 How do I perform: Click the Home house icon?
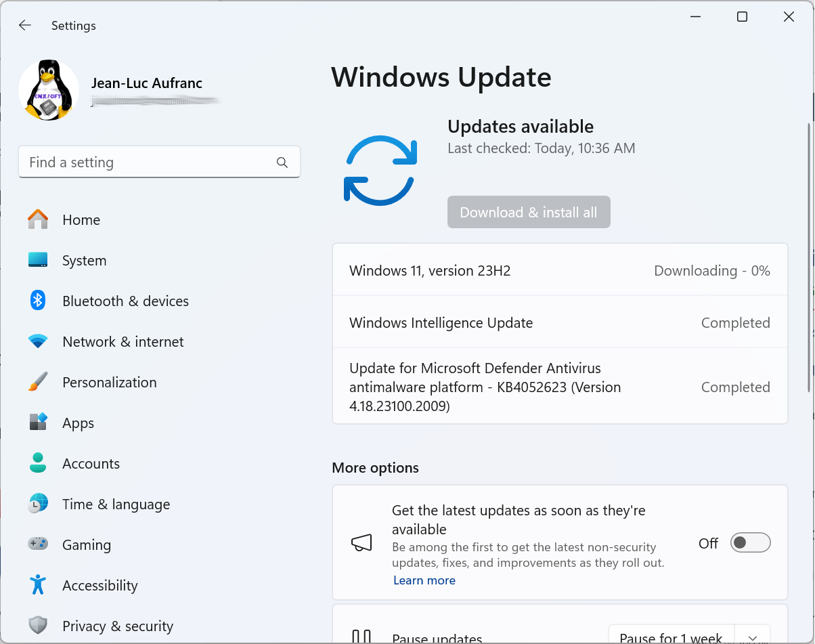click(x=38, y=219)
